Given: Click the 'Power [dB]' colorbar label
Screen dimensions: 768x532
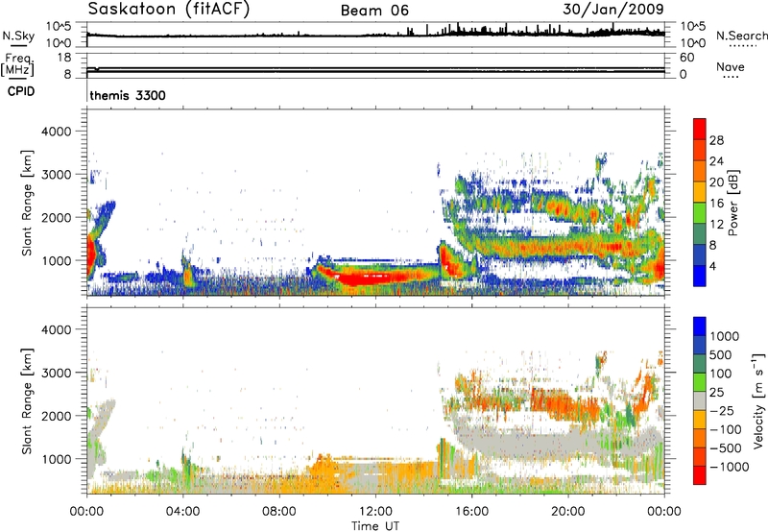Looking at the screenshot, I should tap(732, 203).
